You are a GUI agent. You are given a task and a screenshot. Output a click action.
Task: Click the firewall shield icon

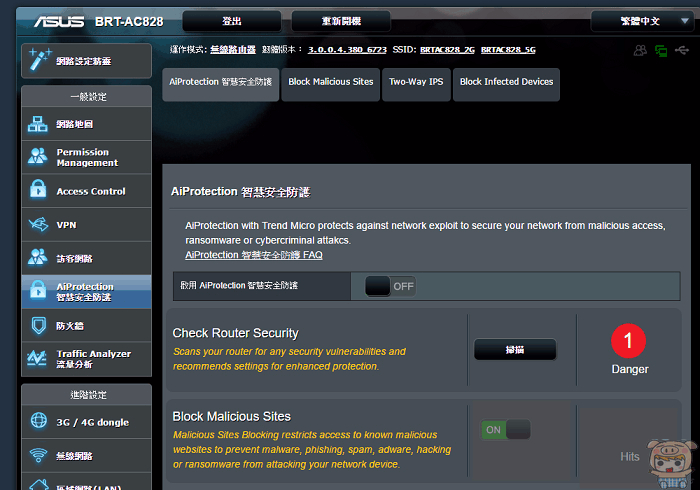pos(39,325)
